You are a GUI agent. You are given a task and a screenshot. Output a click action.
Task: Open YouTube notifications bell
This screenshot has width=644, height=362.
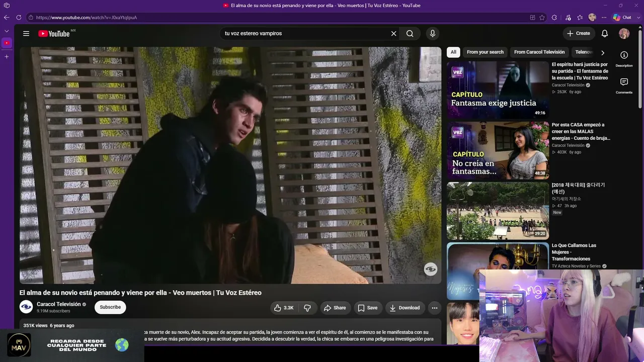point(605,33)
